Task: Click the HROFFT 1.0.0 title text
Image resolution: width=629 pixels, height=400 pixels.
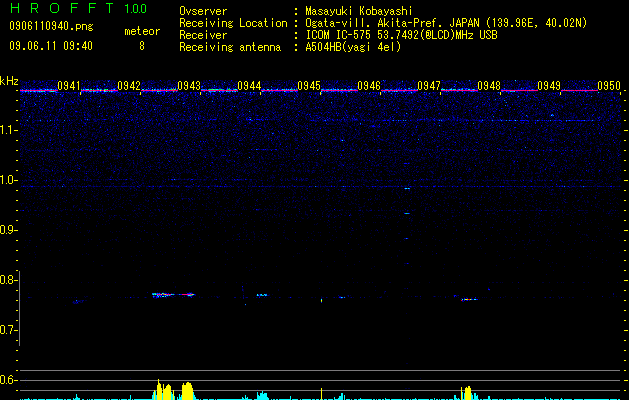Action: (x=79, y=8)
